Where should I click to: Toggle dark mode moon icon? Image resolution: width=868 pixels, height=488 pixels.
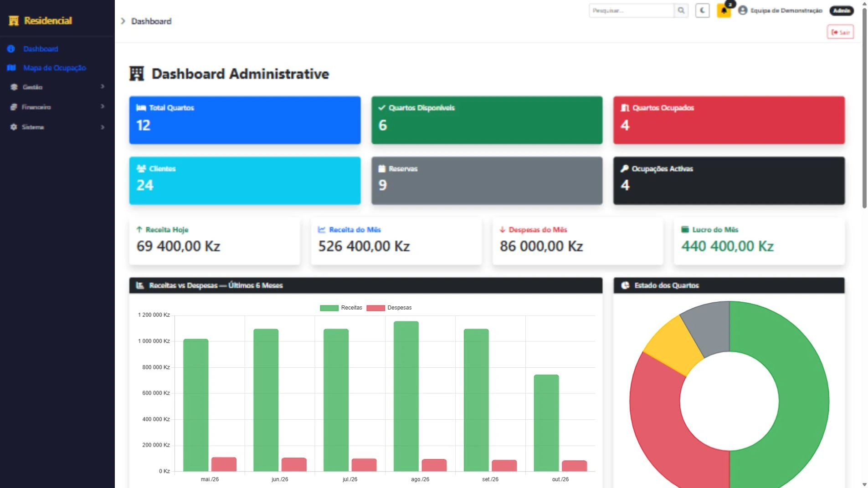[702, 10]
